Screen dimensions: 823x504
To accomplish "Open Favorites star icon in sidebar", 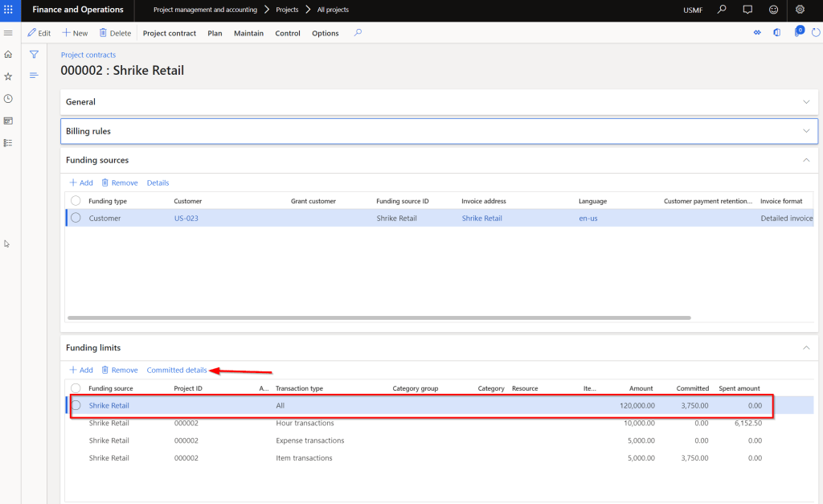I will 8,76.
